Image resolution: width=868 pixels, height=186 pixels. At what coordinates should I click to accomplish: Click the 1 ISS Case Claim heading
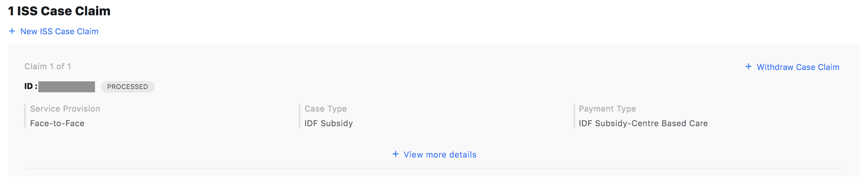coord(59,11)
